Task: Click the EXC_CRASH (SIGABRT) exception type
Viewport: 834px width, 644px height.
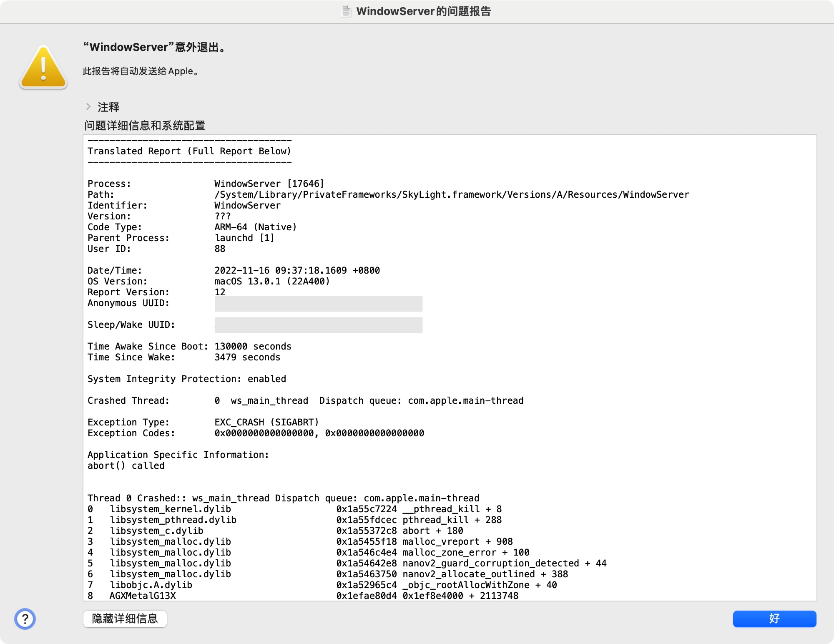Action: pyautogui.click(x=266, y=422)
